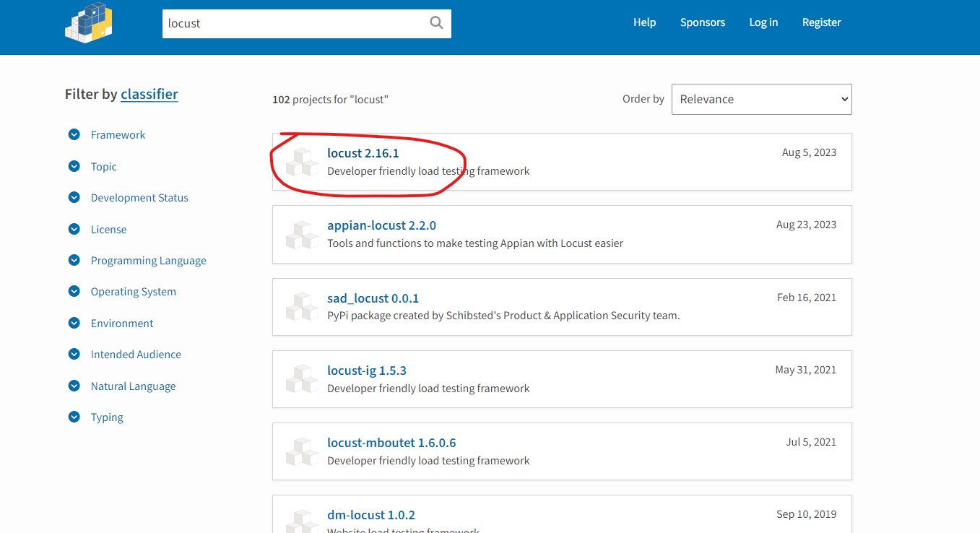Click the chevron icon beside License
980x533 pixels.
click(74, 229)
